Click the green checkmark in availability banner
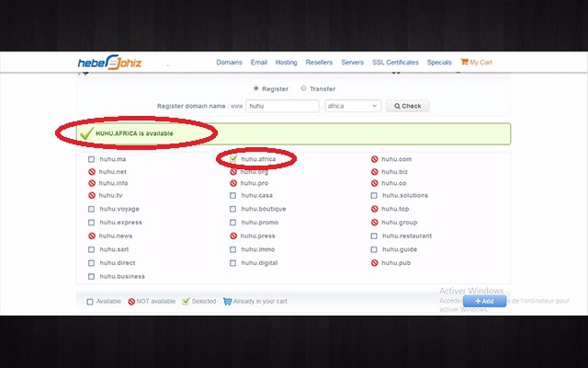The image size is (588, 368). point(86,134)
